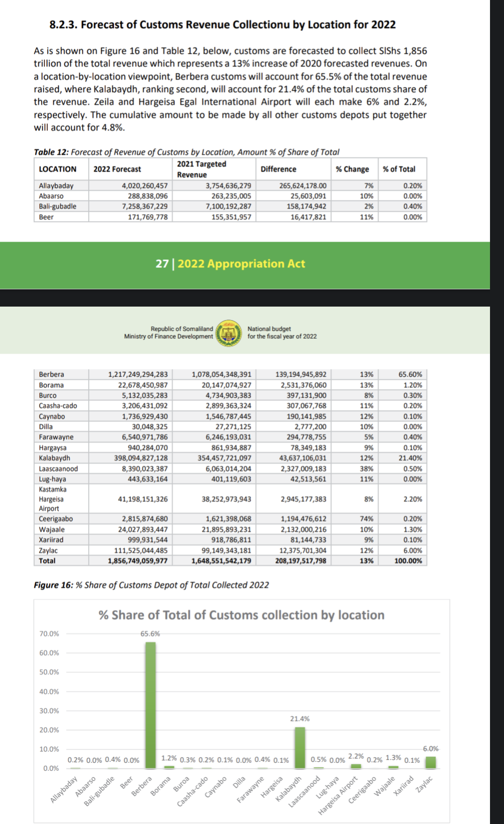Viewport: 504px width, 824px height.
Task: Select Abaarso's forecast value 288,838,096
Action: (148, 196)
